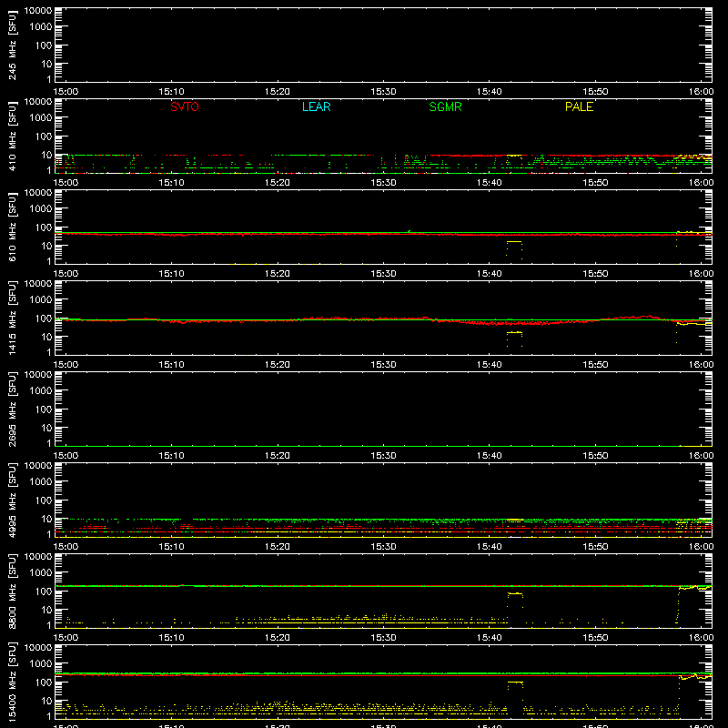
Task: Click the 410 MHz [SFU] axis label
Action: click(x=13, y=136)
